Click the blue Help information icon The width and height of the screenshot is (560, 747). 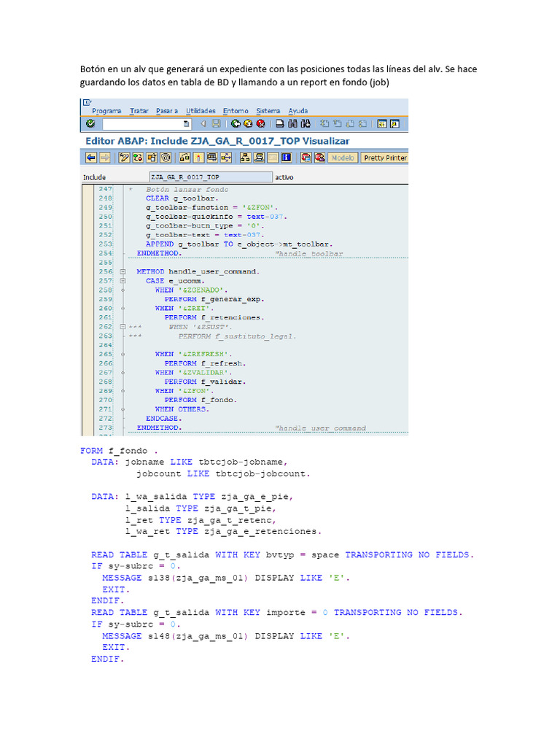(286, 158)
